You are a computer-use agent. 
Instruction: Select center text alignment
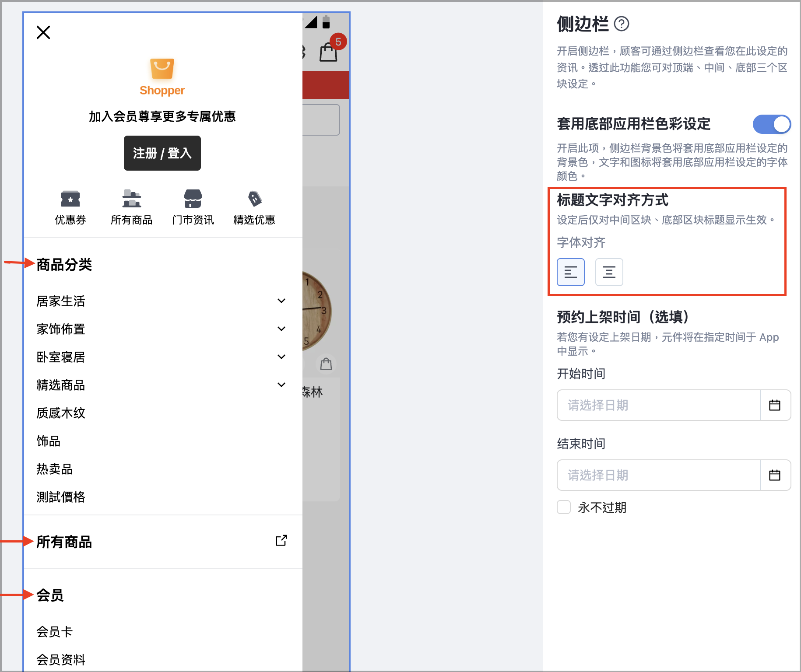tap(609, 272)
